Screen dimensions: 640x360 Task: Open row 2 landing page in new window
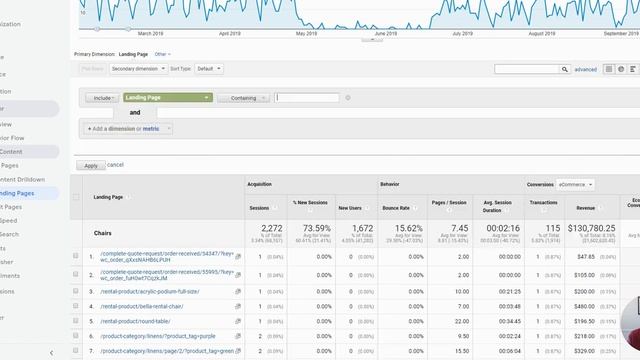pyautogui.click(x=238, y=275)
